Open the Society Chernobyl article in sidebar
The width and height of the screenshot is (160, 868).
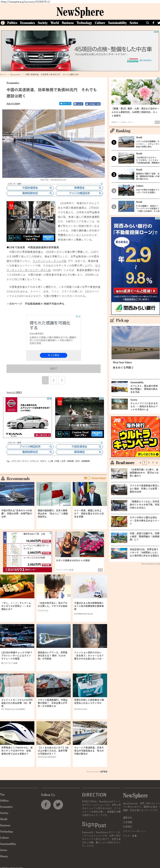(x=135, y=404)
